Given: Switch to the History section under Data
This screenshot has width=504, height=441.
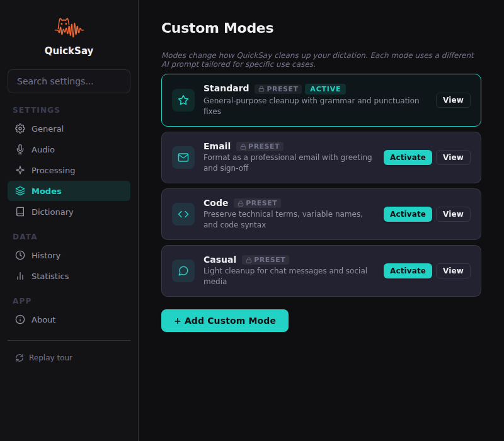Looking at the screenshot, I should tap(47, 255).
